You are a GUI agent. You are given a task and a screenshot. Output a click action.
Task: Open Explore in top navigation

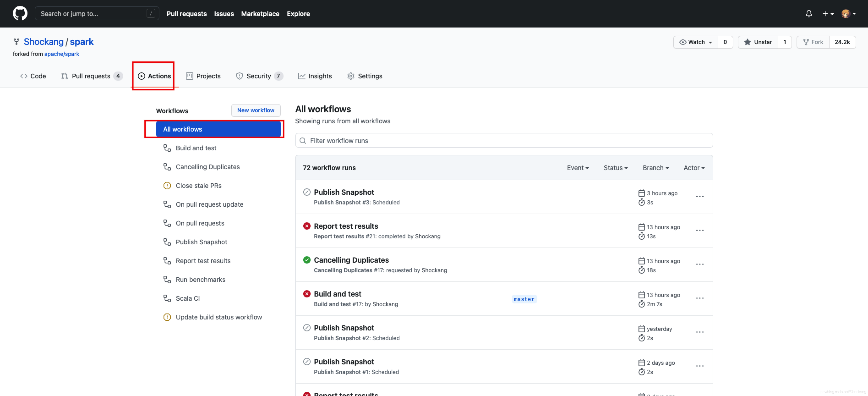click(x=298, y=14)
